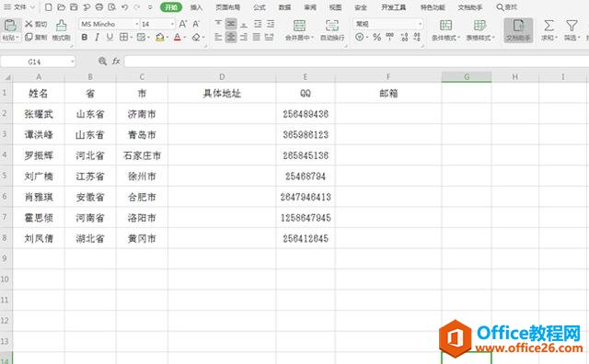
Task: Click the Print preview icon
Action: [112, 7]
